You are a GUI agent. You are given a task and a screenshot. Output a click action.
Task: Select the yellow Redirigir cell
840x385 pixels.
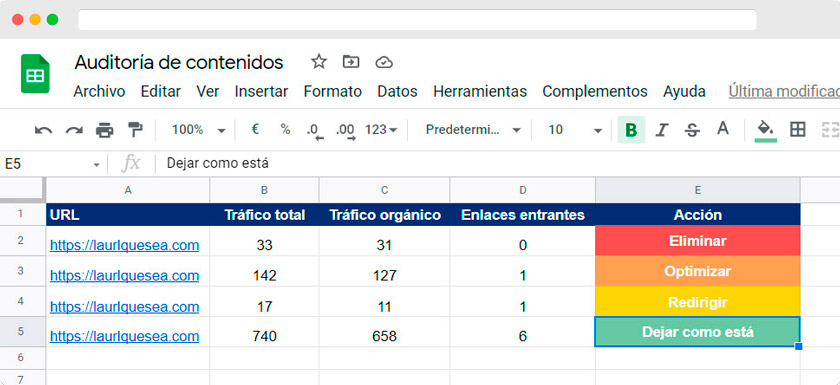coord(698,302)
